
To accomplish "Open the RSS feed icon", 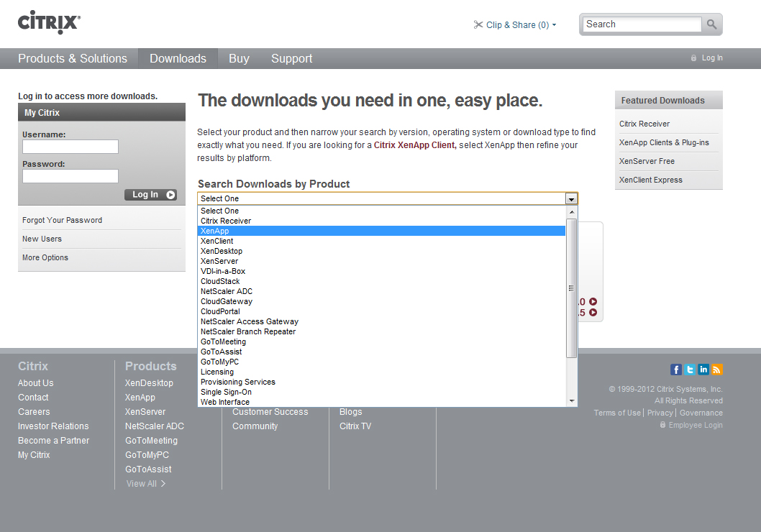I will (717, 370).
